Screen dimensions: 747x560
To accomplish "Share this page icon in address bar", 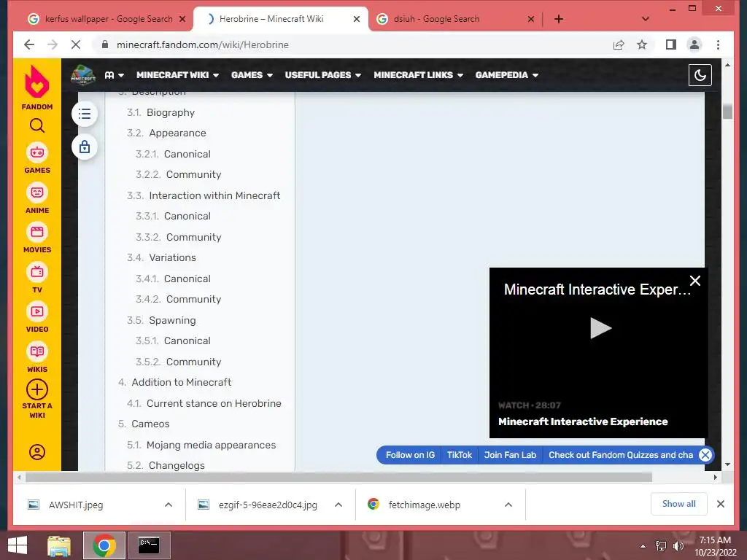I will (x=619, y=44).
